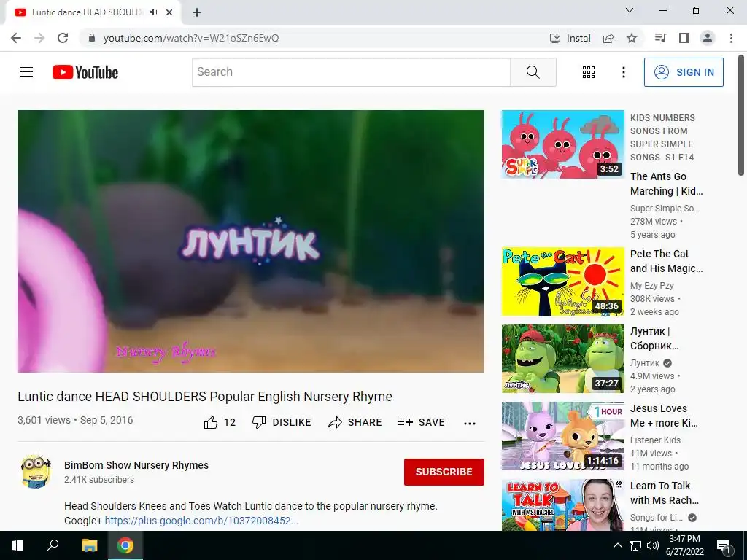This screenshot has height=560, width=747.
Task: Open Learn To Talk with Ms Rachel thumbnail
Action: coord(562,505)
